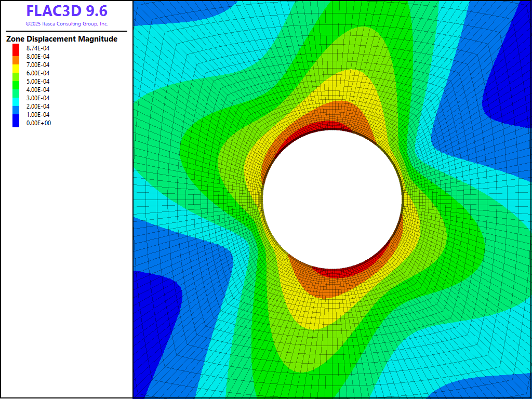Click the 0.00E+00 minimum legend value
Screen dimensions: 532x399
point(38,123)
